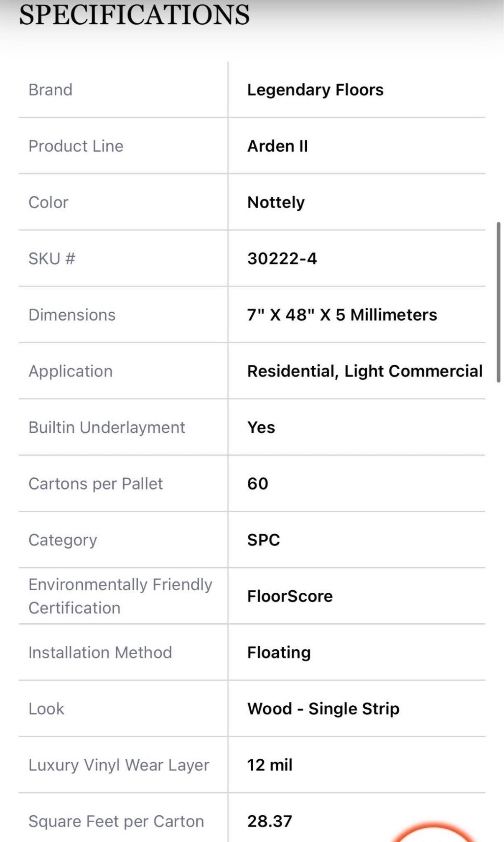Viewport: 504px width, 842px height.
Task: Click the Arden II product line value
Action: (277, 146)
